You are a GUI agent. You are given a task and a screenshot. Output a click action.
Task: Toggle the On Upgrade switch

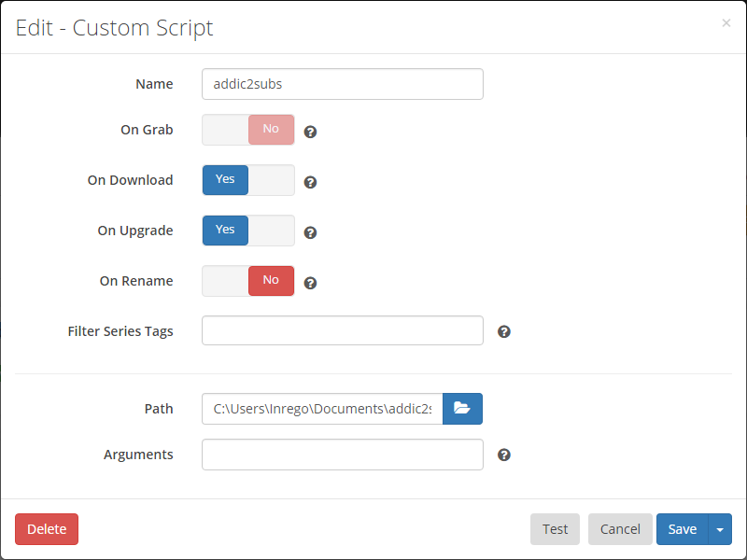[x=248, y=231]
